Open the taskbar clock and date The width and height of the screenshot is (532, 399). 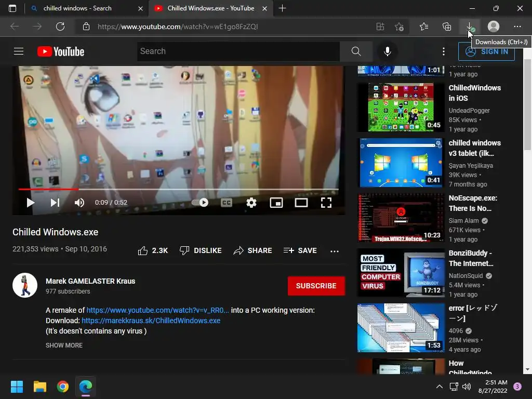[493, 387]
